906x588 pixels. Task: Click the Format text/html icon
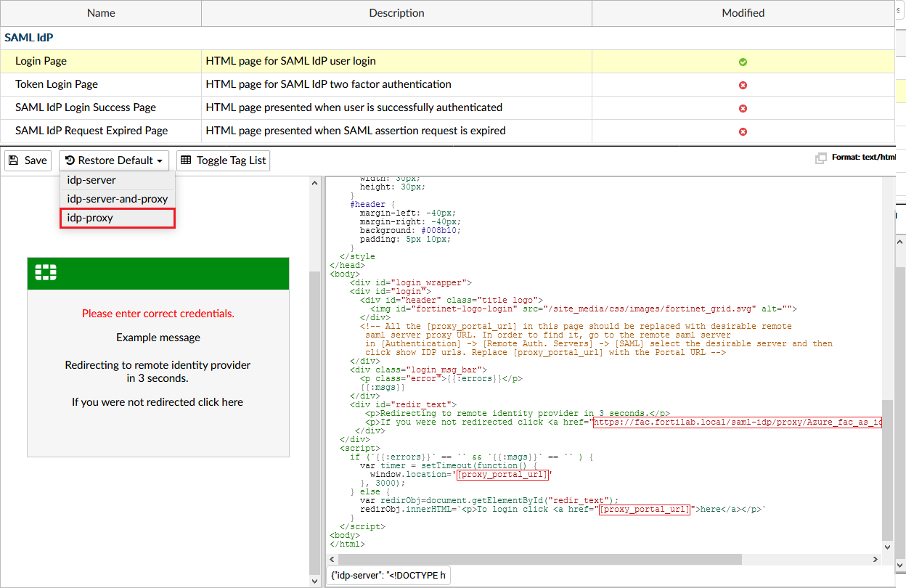821,158
